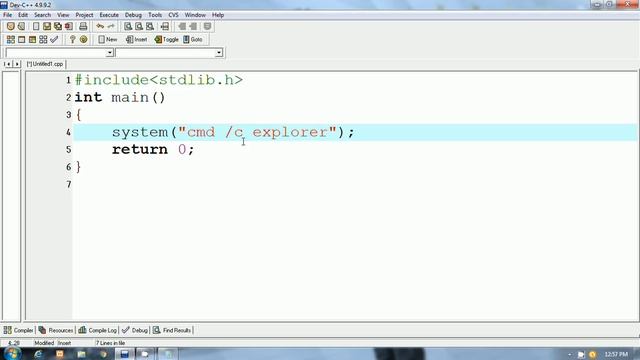Click the Replace toolbar icon
The image size is (640, 360).
coord(139,27)
